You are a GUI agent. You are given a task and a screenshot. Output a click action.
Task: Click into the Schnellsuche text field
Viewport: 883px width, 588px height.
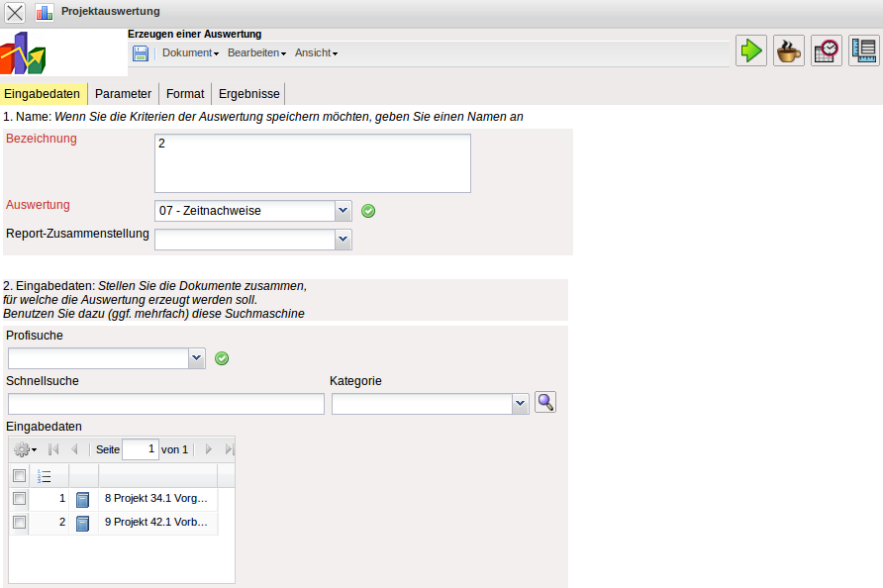(x=166, y=404)
